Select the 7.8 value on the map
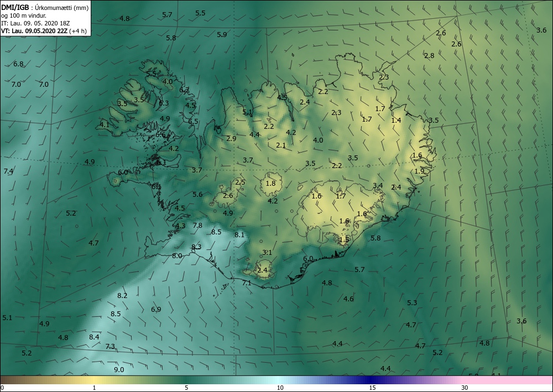553x392 pixels. [197, 225]
